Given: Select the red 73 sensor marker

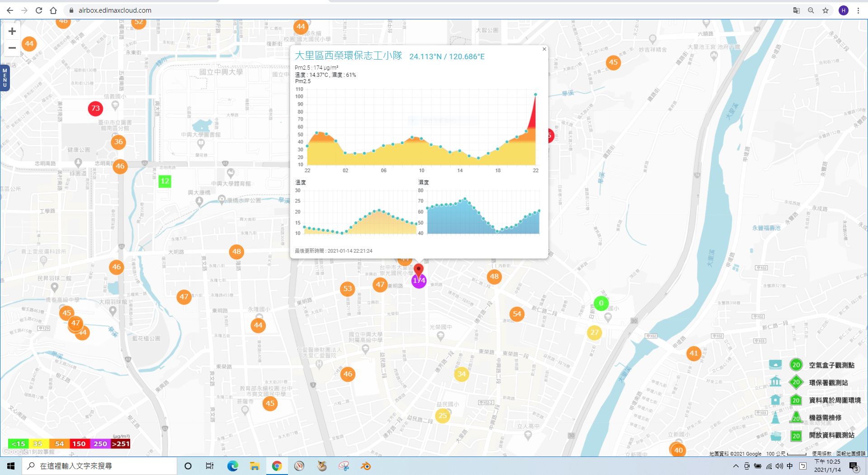Looking at the screenshot, I should pyautogui.click(x=95, y=108).
